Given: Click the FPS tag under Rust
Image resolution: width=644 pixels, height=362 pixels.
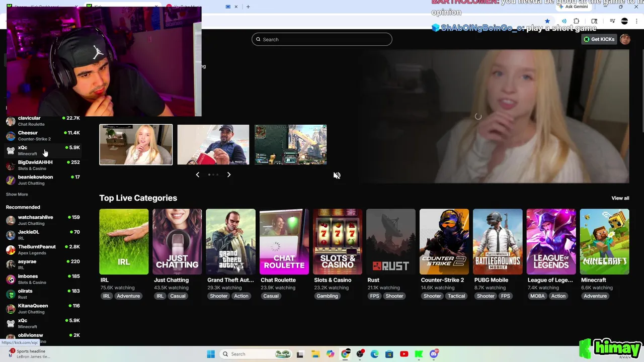Looking at the screenshot, I should tap(374, 296).
